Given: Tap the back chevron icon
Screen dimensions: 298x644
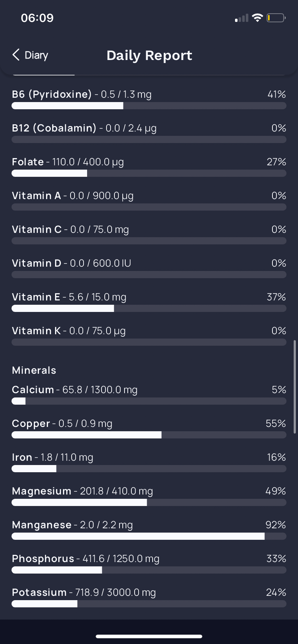Looking at the screenshot, I should click(x=16, y=55).
